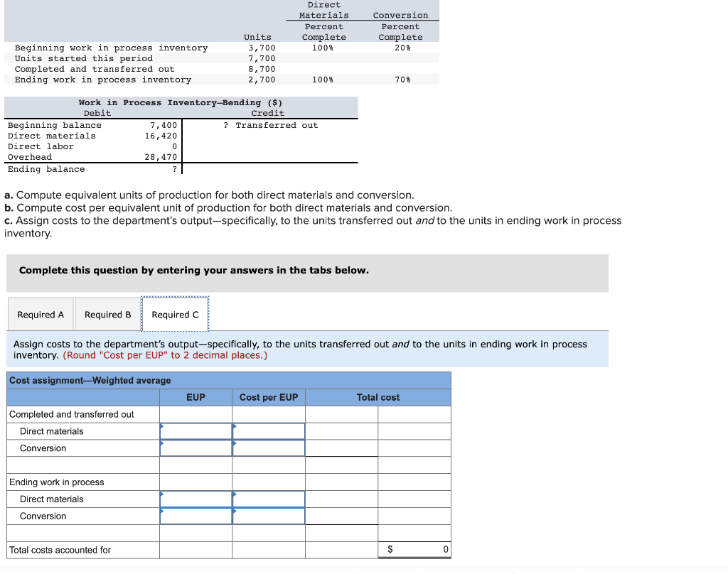Click the Total costs accounted for dollar field

[x=414, y=550]
